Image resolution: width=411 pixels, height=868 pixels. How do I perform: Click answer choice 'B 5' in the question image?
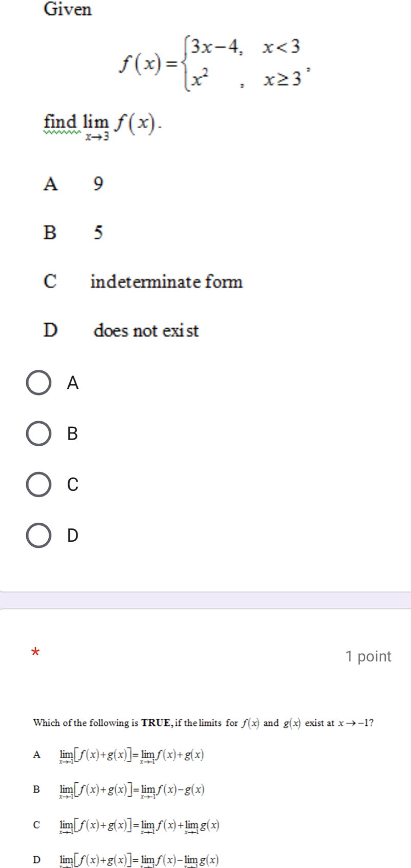[74, 232]
